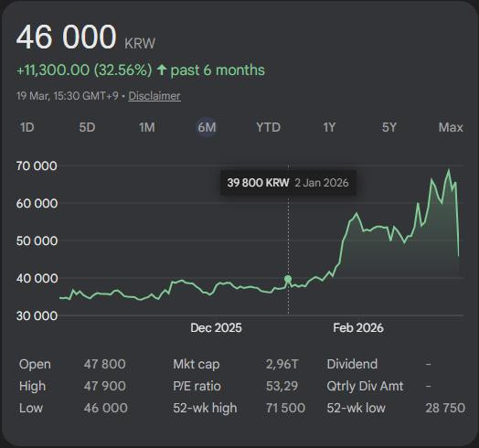Viewport: 479px width, 448px height.
Task: Click the Dividend label
Action: click(x=352, y=364)
